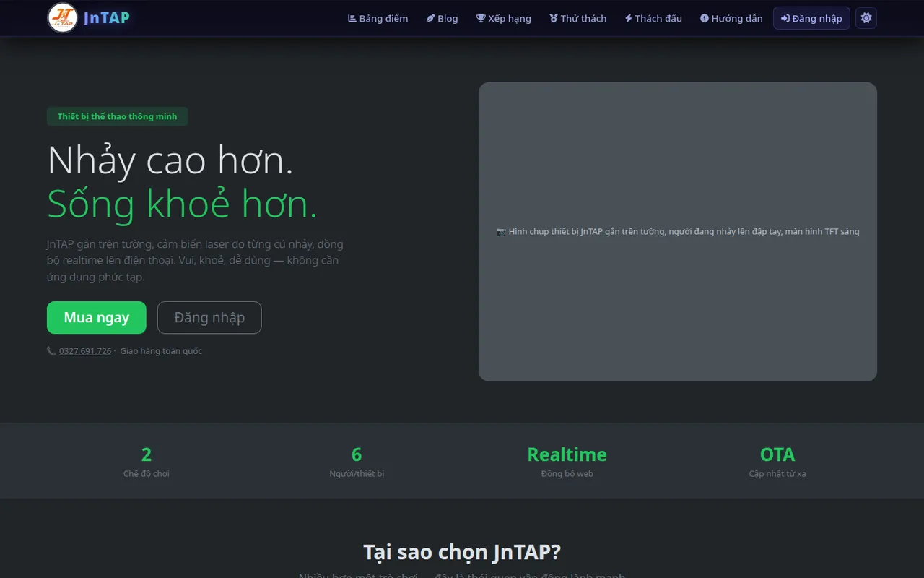This screenshot has height=578, width=924.
Task: Click the device photo placeholder image
Action: pyautogui.click(x=678, y=232)
